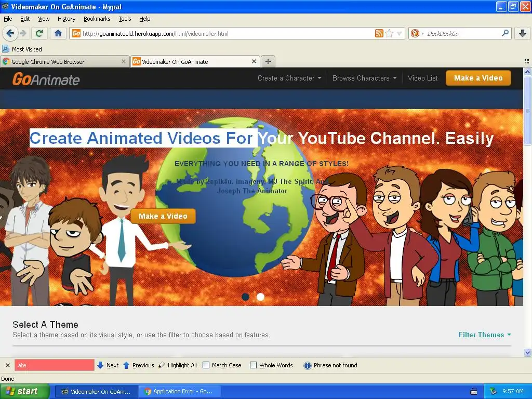Image resolution: width=532 pixels, height=399 pixels.
Task: Click Make a Video in the header
Action: (x=478, y=78)
